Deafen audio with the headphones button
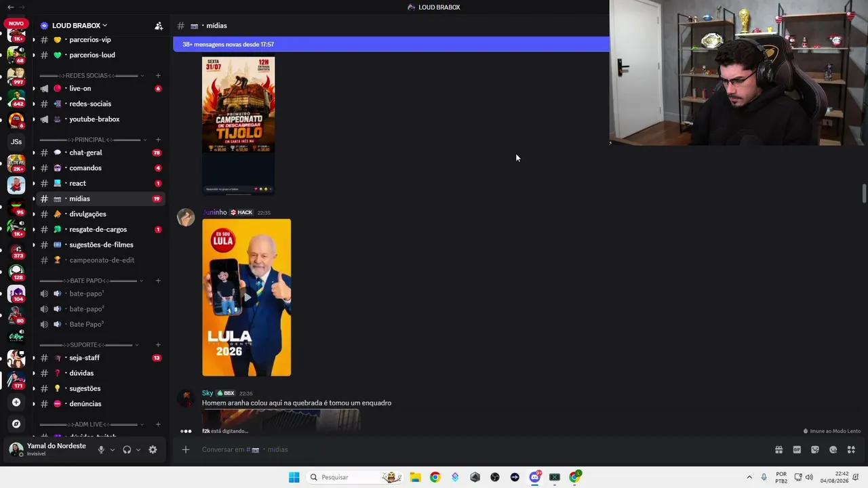 click(x=127, y=449)
